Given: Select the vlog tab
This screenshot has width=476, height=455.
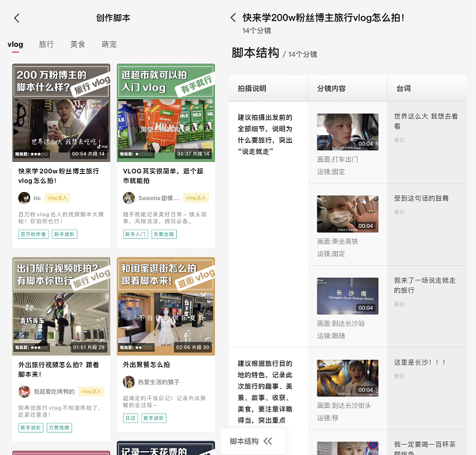Looking at the screenshot, I should tap(15, 44).
